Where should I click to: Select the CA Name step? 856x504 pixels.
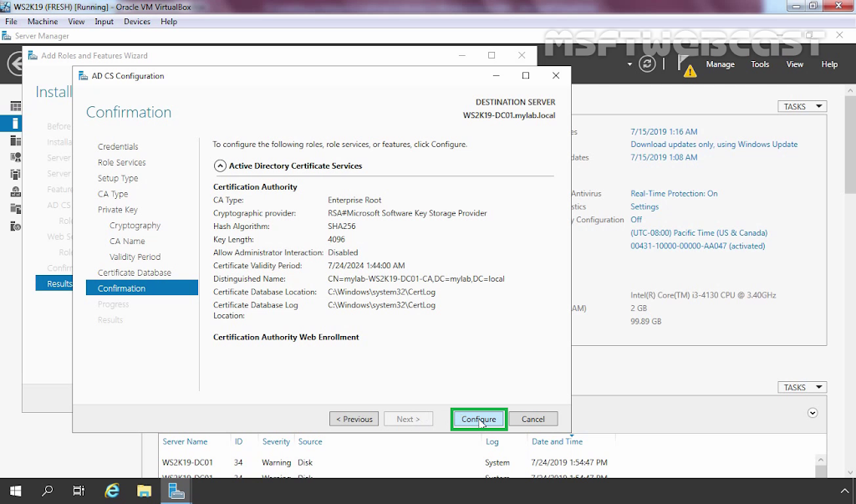click(127, 241)
